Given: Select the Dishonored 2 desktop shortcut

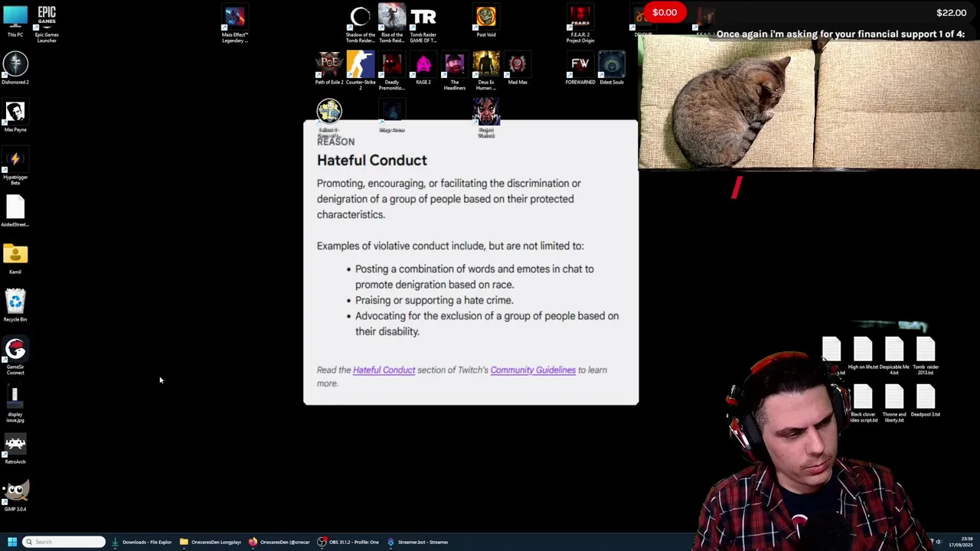Looking at the screenshot, I should tap(15, 69).
